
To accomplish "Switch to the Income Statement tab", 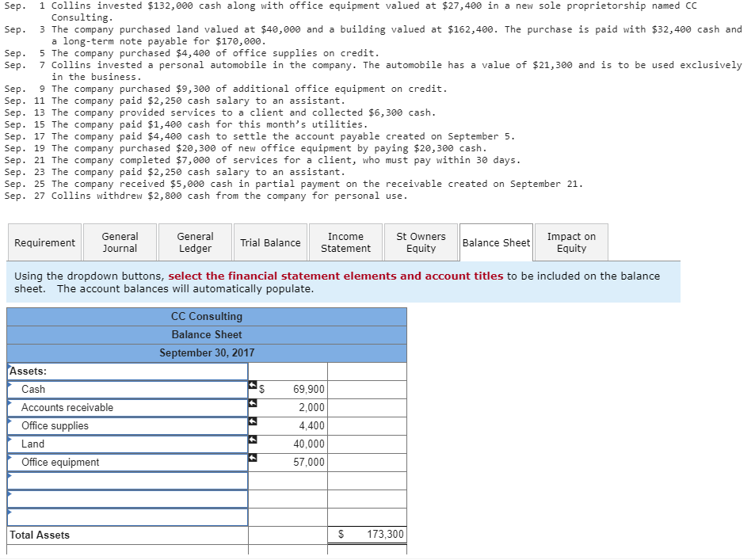I will (345, 242).
